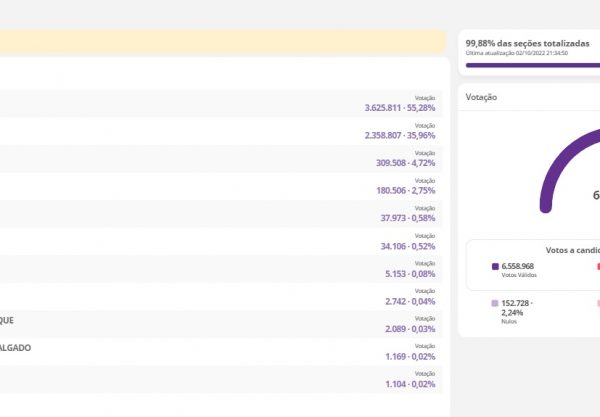Image resolution: width=600 pixels, height=417 pixels.
Task: Open the row showing 2.089 · 0,03%
Action: 410,329
